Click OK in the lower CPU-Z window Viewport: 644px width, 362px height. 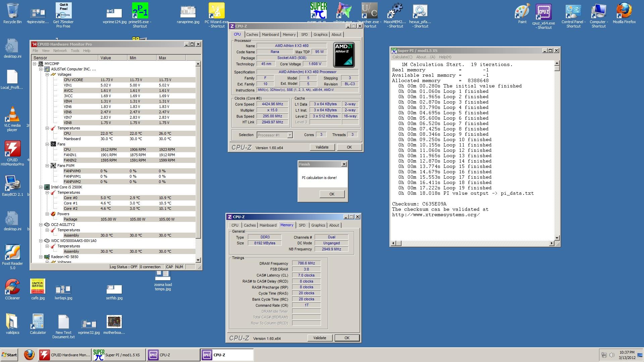pos(347,338)
